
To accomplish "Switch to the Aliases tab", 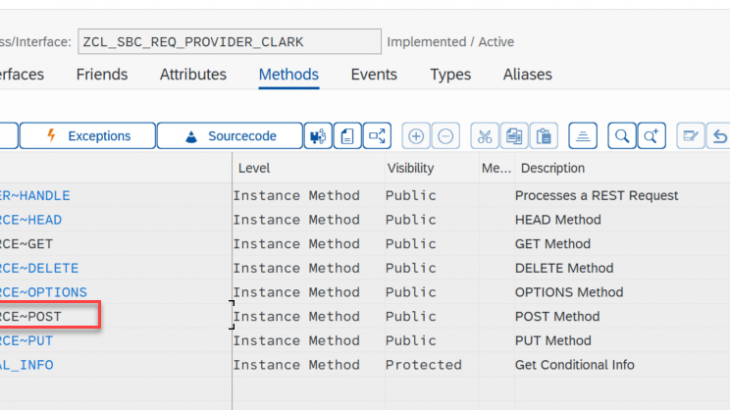I will 527,74.
